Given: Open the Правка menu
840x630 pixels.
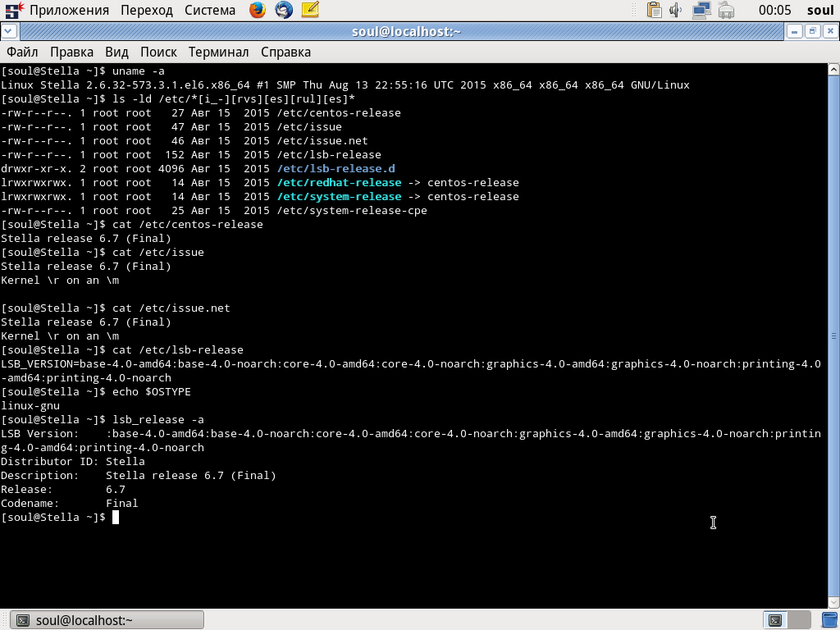Looking at the screenshot, I should click(72, 52).
